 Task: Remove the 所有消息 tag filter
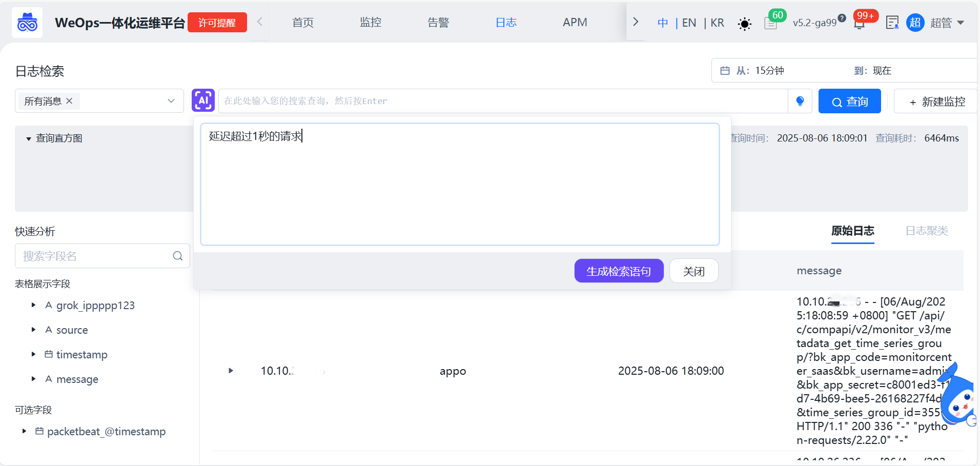pos(69,101)
